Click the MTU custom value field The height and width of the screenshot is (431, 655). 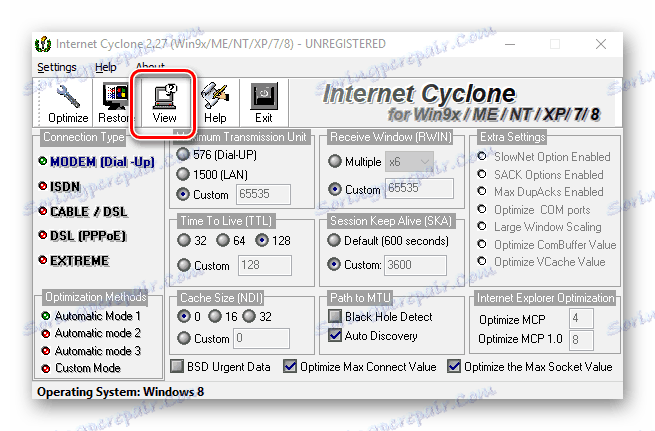[263, 194]
